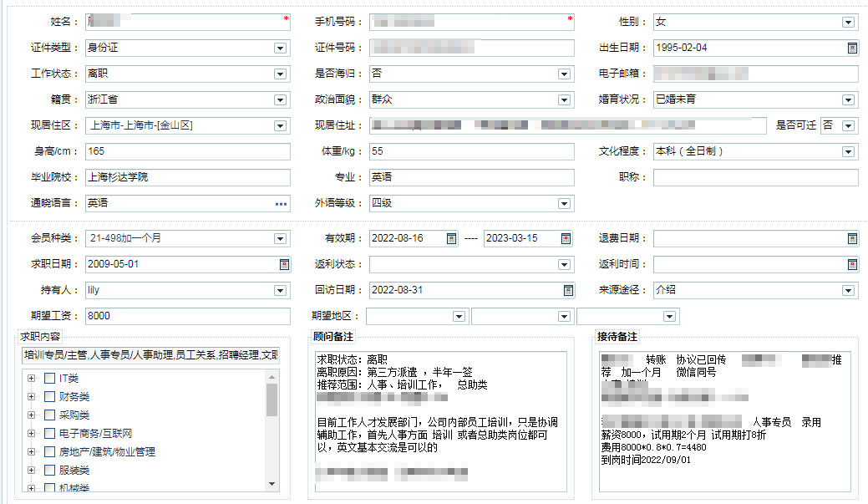Expand the IT类 tree node
Screen dimensions: 868x504
point(32,379)
